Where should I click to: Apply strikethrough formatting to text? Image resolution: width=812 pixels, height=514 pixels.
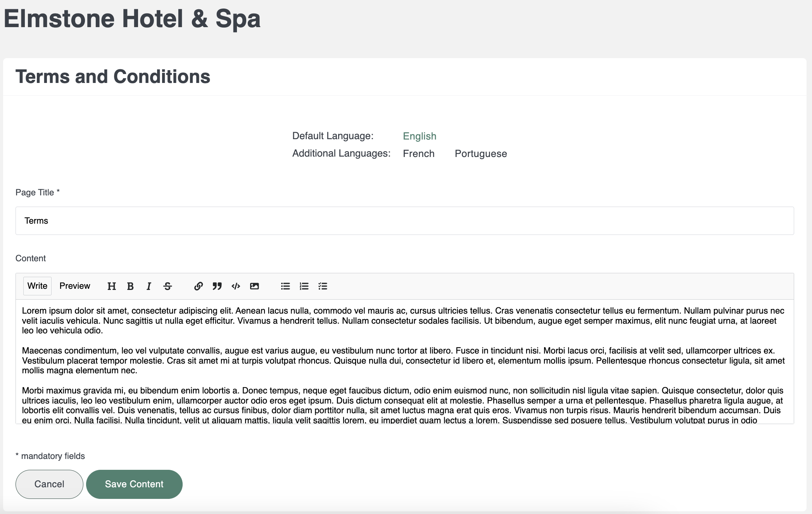(x=168, y=286)
